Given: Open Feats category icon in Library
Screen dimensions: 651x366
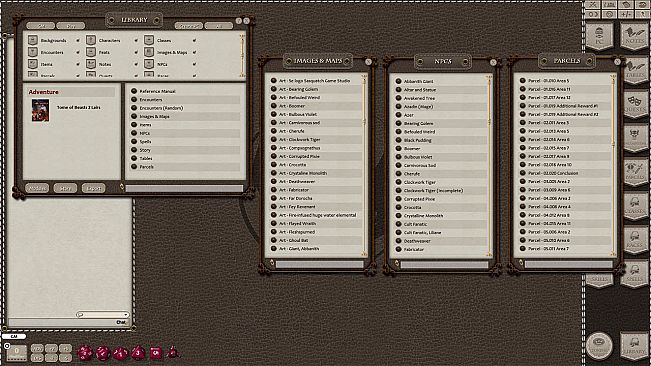Looking at the screenshot, I should click(x=91, y=52).
